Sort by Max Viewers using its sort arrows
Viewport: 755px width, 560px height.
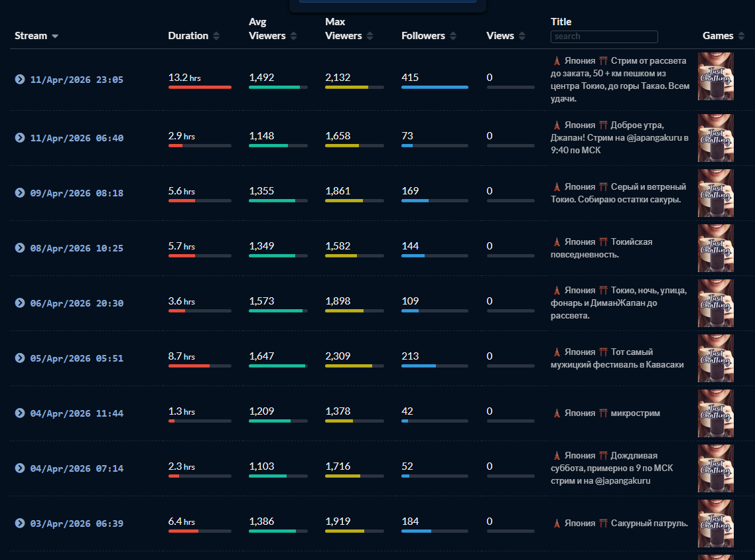pyautogui.click(x=370, y=36)
